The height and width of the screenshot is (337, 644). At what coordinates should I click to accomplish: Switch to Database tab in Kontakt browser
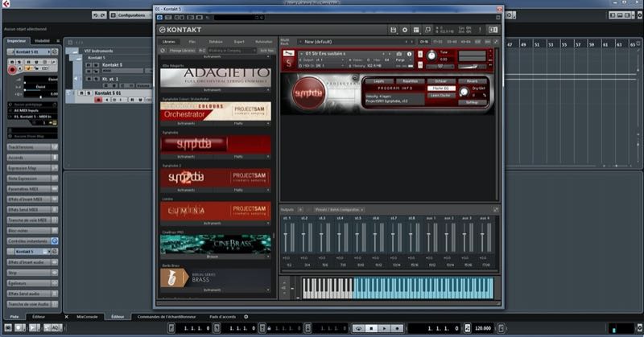216,42
